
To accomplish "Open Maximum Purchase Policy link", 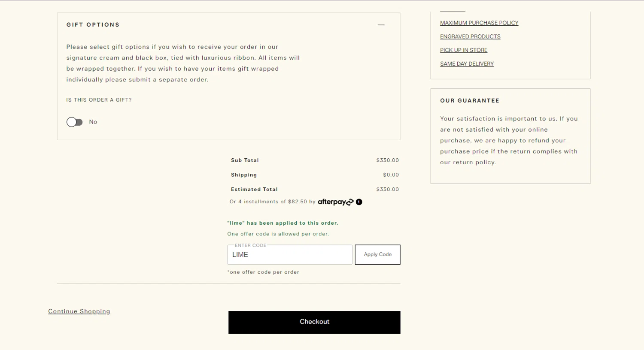I will pos(479,23).
